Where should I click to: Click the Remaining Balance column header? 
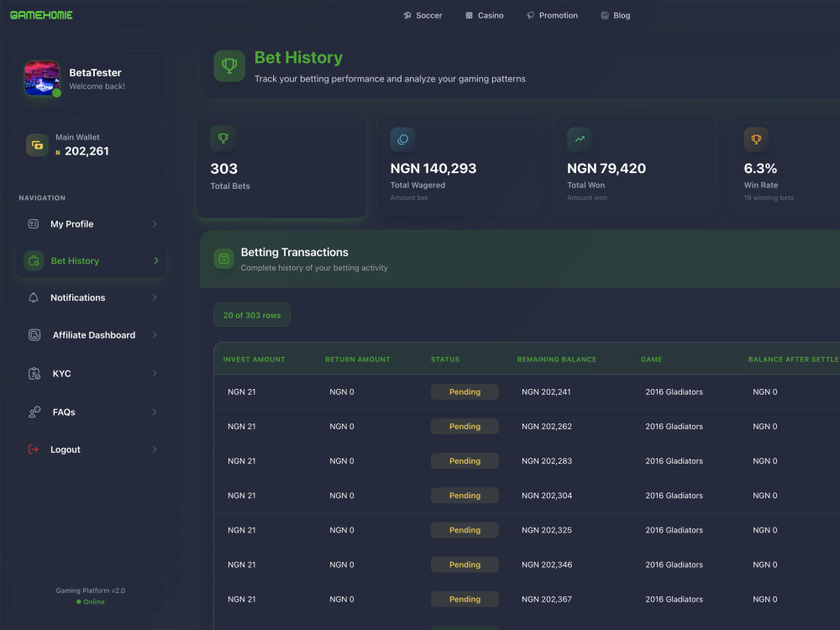click(557, 360)
